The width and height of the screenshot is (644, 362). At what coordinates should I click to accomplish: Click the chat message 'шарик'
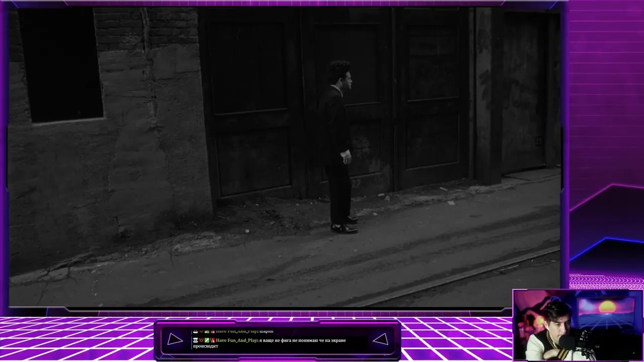(266, 331)
